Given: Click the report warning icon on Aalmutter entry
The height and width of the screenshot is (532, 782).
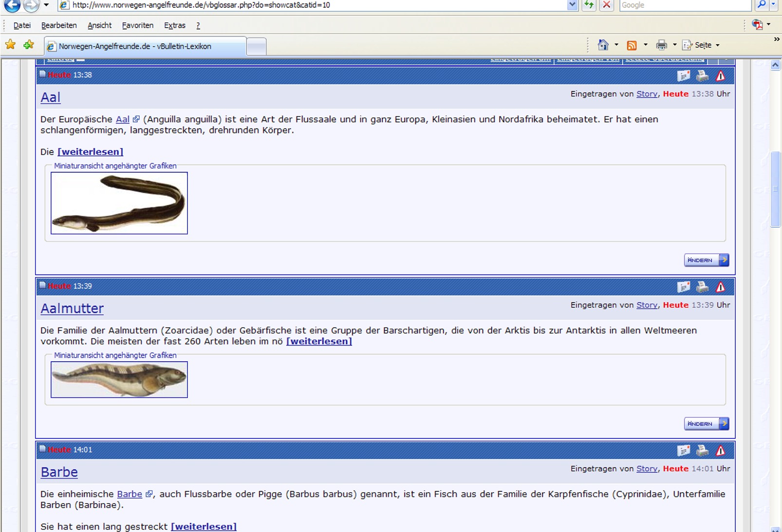Looking at the screenshot, I should coord(721,287).
